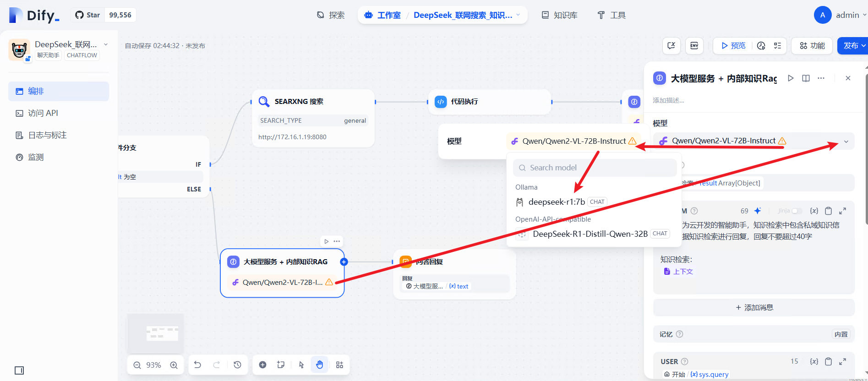Click the 添加描述 description field
The height and width of the screenshot is (381, 868).
(x=669, y=100)
